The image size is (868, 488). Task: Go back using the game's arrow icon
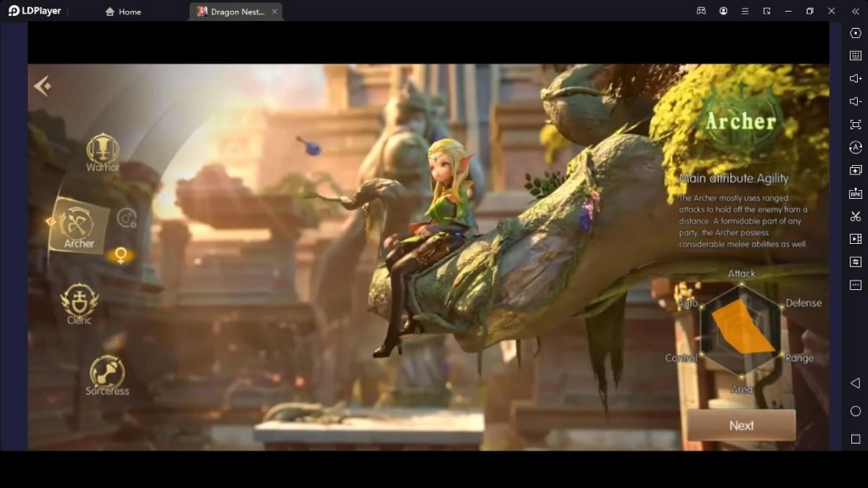[x=42, y=86]
